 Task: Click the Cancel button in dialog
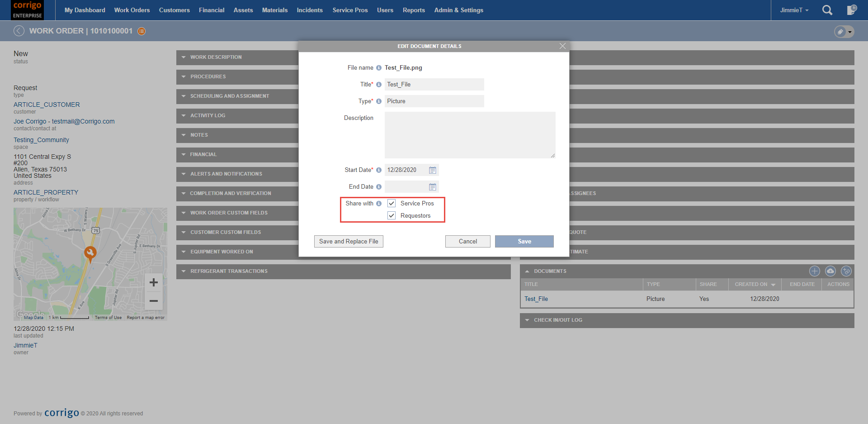click(x=467, y=242)
